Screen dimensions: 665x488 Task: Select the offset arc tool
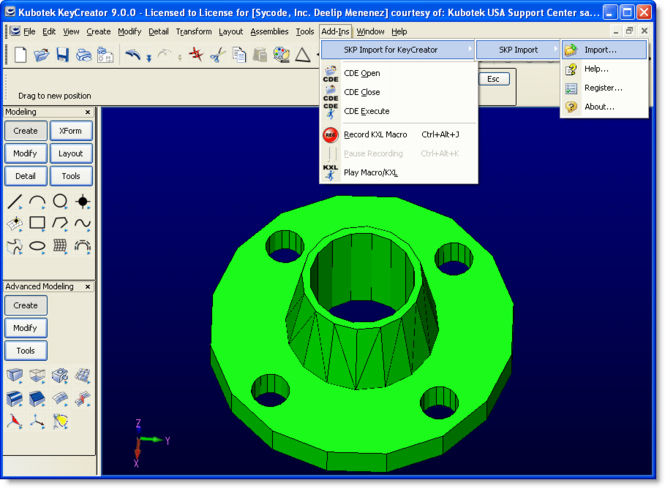82,246
